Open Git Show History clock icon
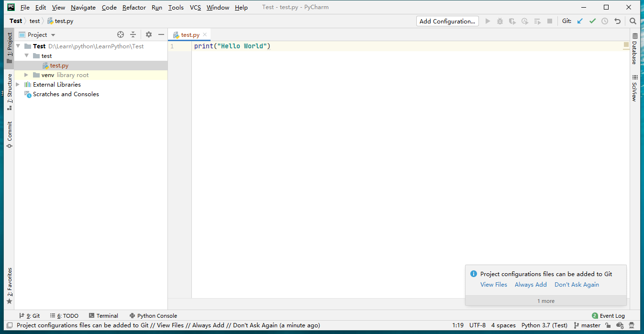The image size is (644, 334). click(x=605, y=21)
